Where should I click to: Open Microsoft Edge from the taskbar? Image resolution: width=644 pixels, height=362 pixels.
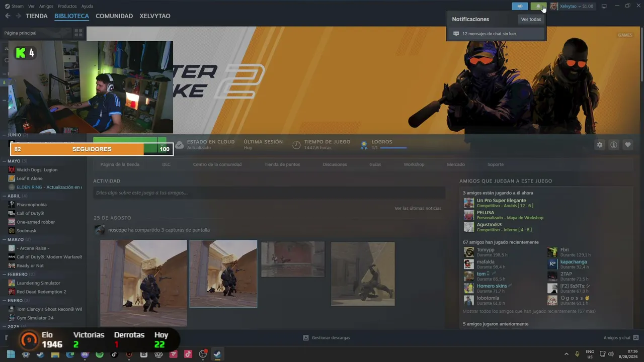coord(70,354)
